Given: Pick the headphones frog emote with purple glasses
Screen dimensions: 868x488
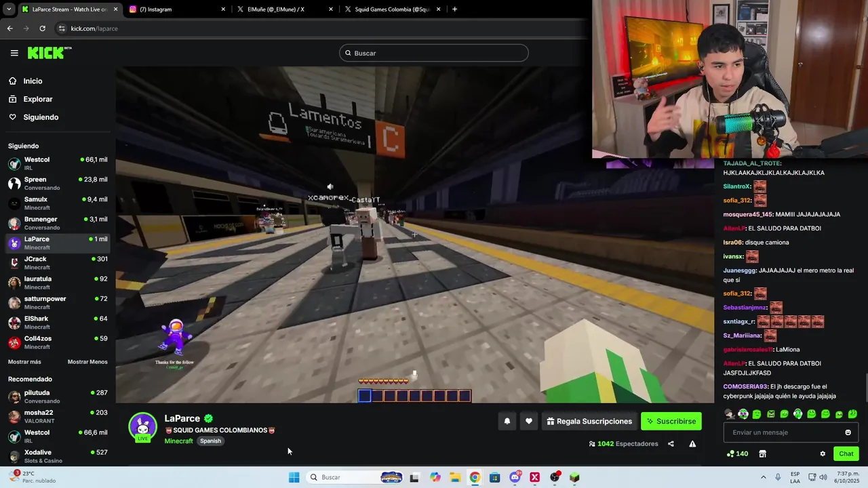Looking at the screenshot, I should pyautogui.click(x=743, y=414).
